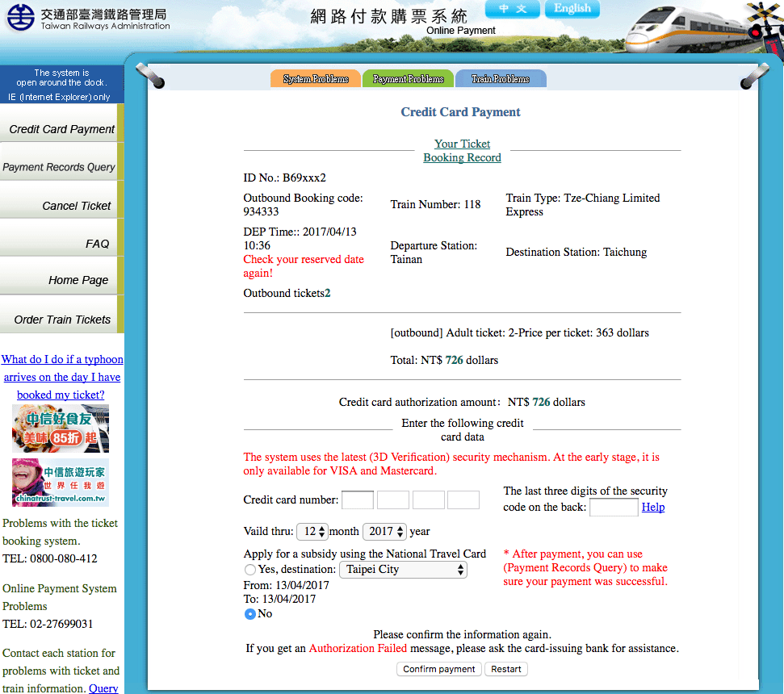Screen dimensions: 784x694
Task: Select the Yes, destination radio button
Action: click(250, 570)
